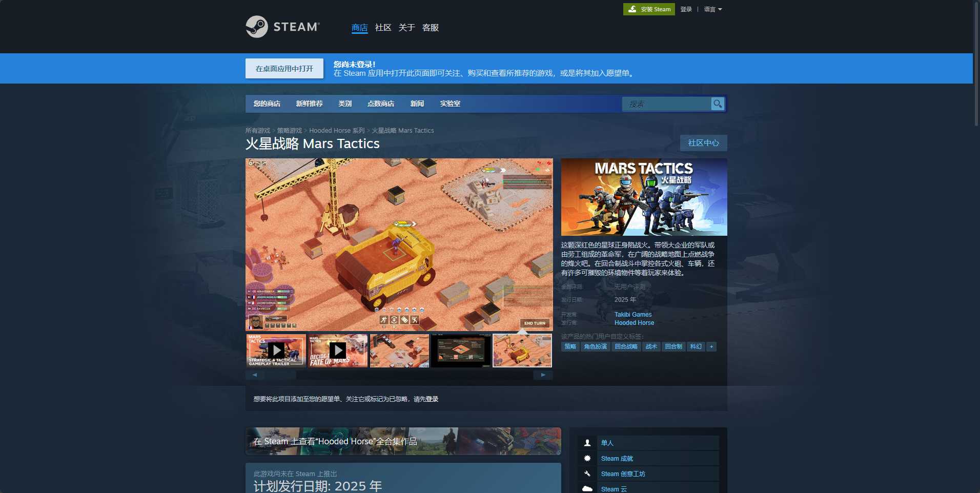This screenshot has width=980, height=493.
Task: Open the 火星战略 Mars Tactics breadcrumb
Action: 403,131
